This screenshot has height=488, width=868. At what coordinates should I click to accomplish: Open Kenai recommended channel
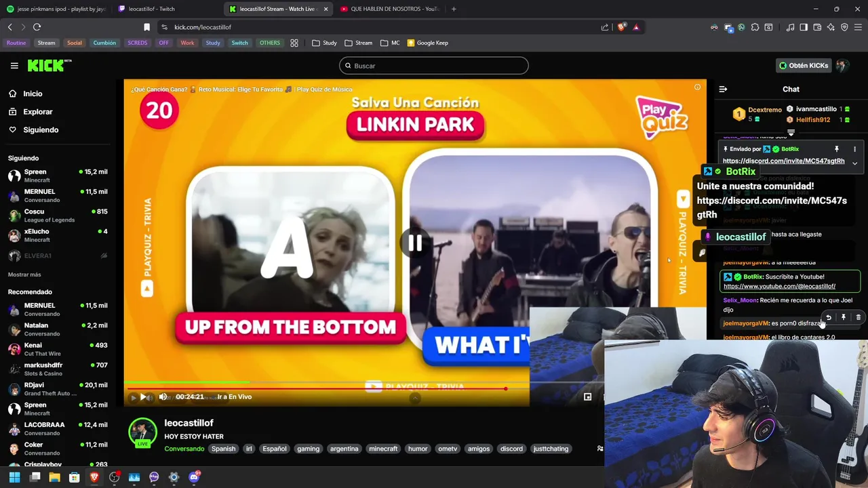tap(58, 349)
